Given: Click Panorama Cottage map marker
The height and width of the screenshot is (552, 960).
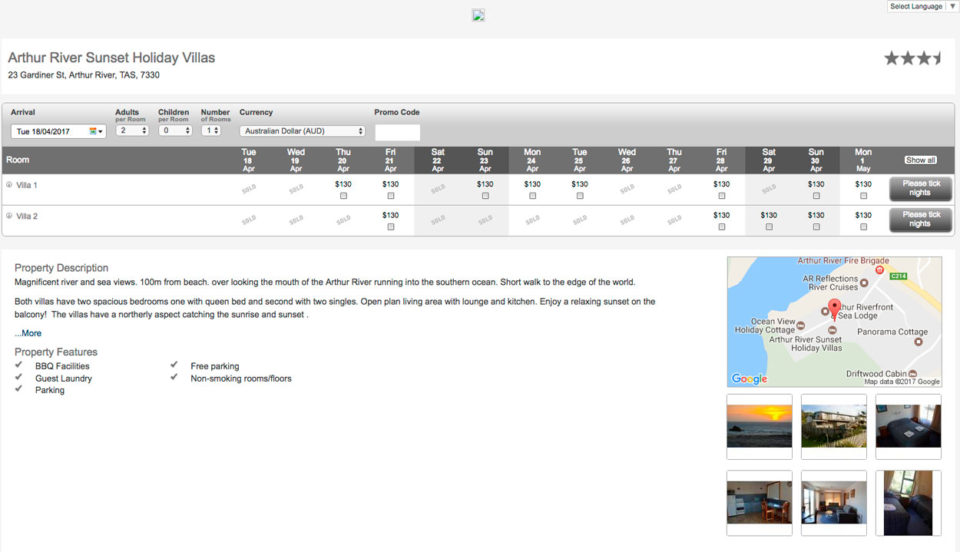Looking at the screenshot, I should pos(918,341).
